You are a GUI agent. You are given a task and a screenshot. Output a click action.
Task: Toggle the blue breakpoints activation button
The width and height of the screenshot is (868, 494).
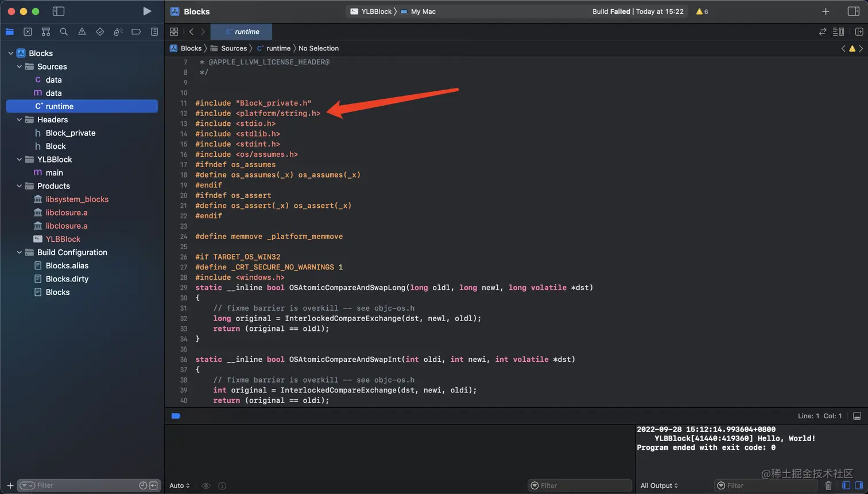click(176, 416)
